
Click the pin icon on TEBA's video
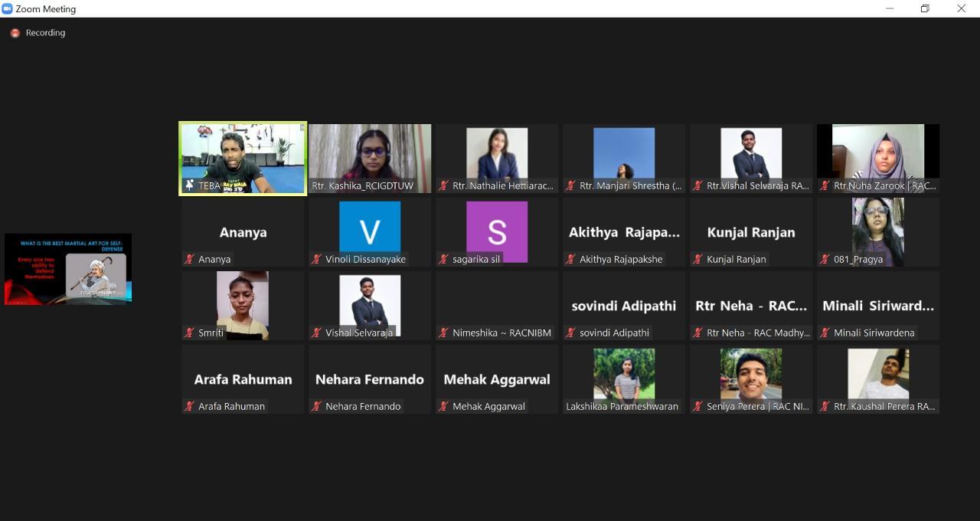(189, 185)
